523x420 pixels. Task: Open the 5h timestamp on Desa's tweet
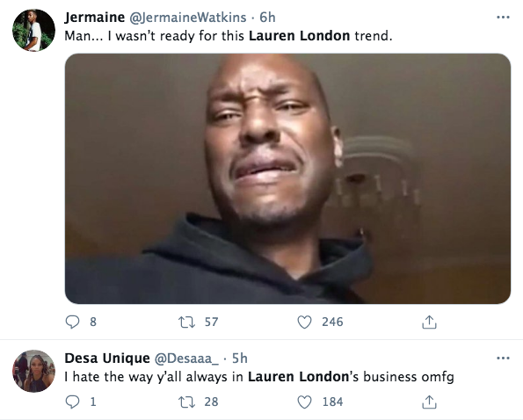click(x=239, y=358)
